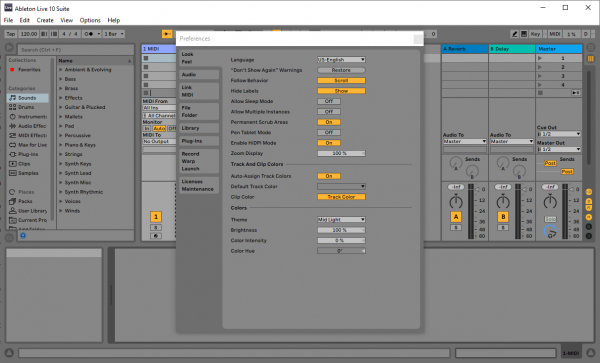
Task: Expand the Ambient & Evolving folder
Action: [x=61, y=70]
